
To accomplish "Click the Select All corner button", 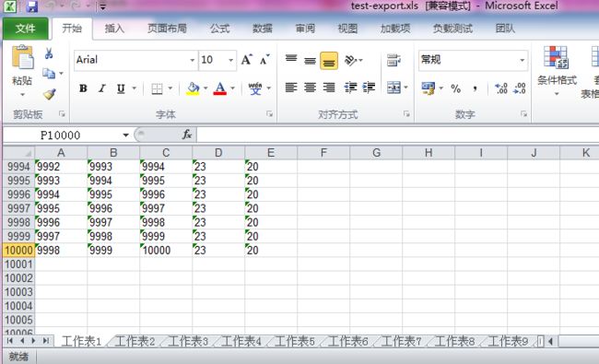I will 18,153.
